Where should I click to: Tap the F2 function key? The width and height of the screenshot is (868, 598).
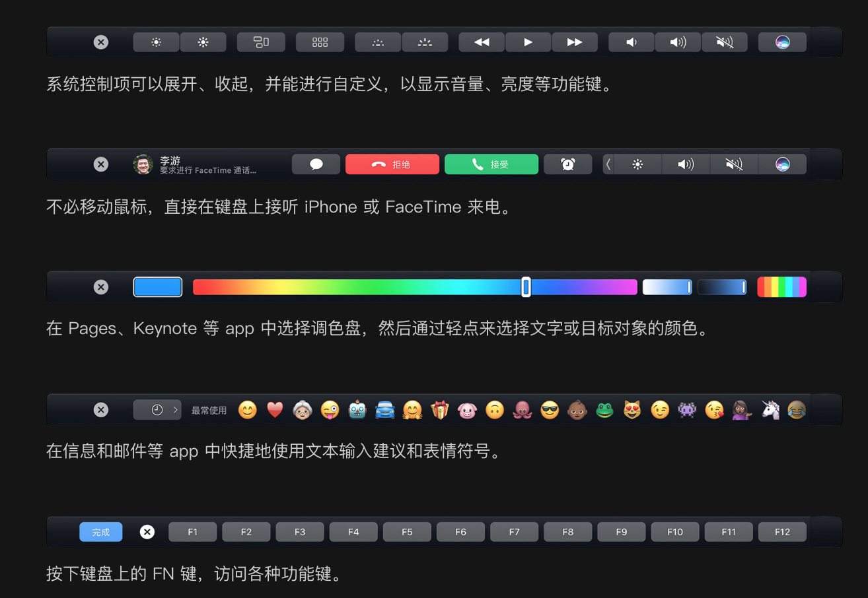(246, 532)
